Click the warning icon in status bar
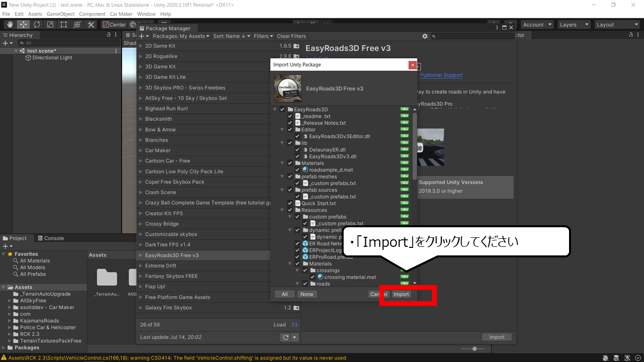Screen dimensions: 644x362 4,358
